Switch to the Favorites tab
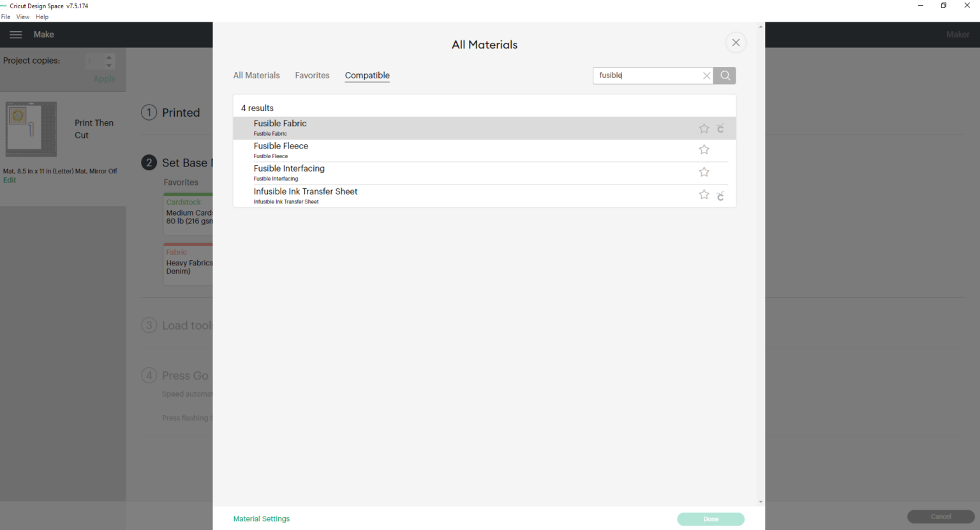This screenshot has width=980, height=530. point(312,75)
